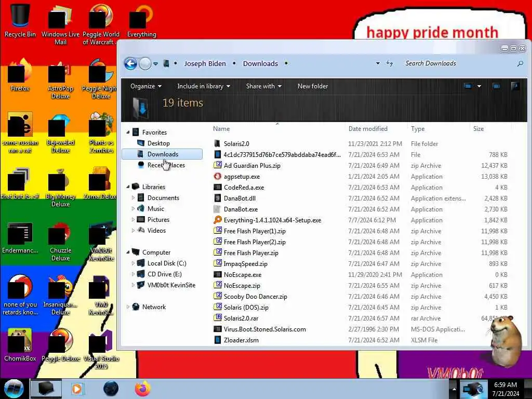Select Network in navigation pane
532x399 pixels.
point(154,307)
